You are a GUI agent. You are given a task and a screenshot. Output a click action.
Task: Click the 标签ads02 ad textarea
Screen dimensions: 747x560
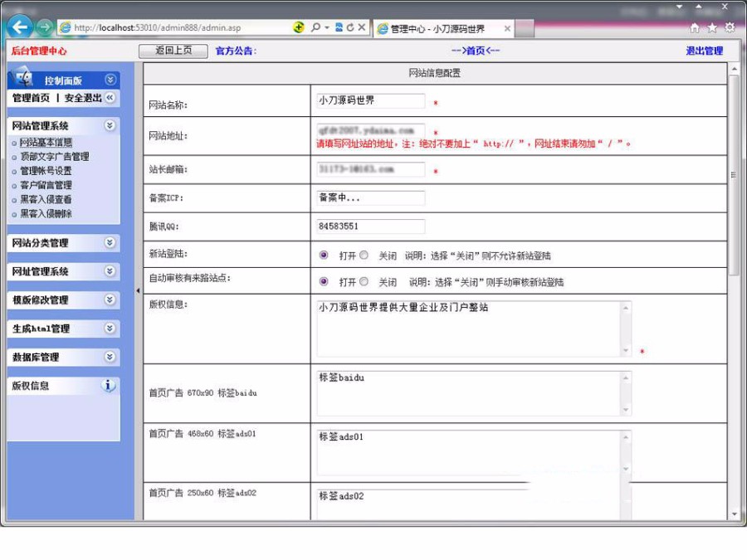(x=474, y=504)
